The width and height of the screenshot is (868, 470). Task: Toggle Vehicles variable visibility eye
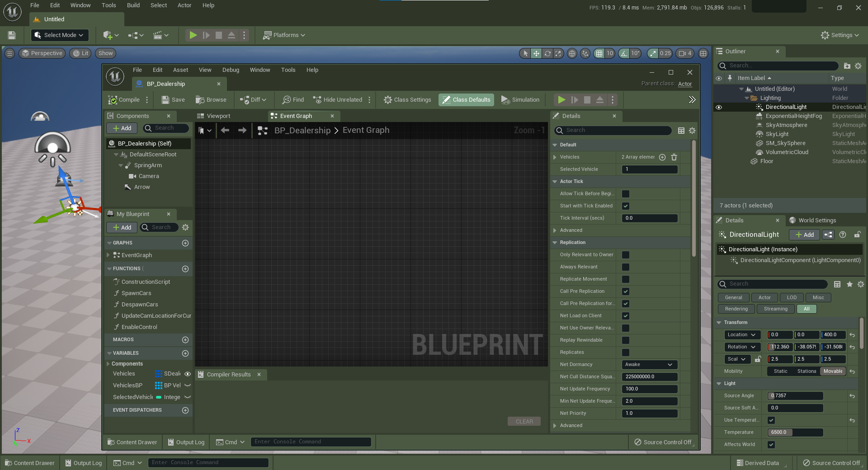click(x=188, y=374)
